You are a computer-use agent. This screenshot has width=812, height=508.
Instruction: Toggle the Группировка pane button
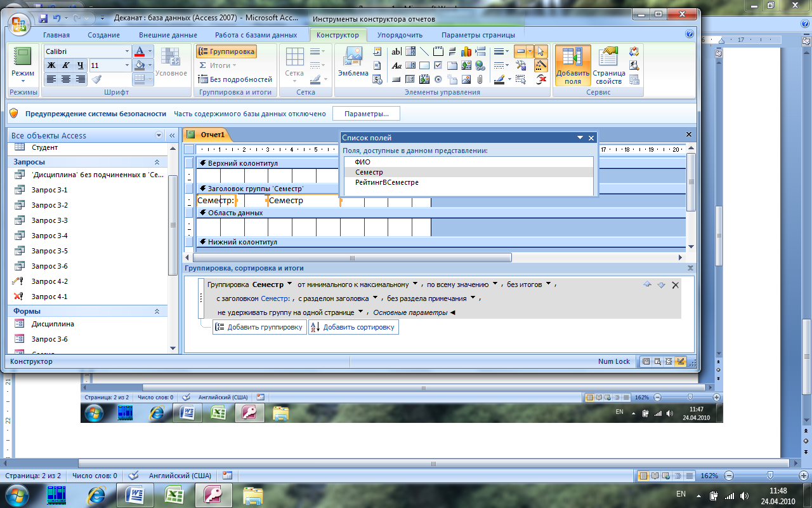pos(226,51)
